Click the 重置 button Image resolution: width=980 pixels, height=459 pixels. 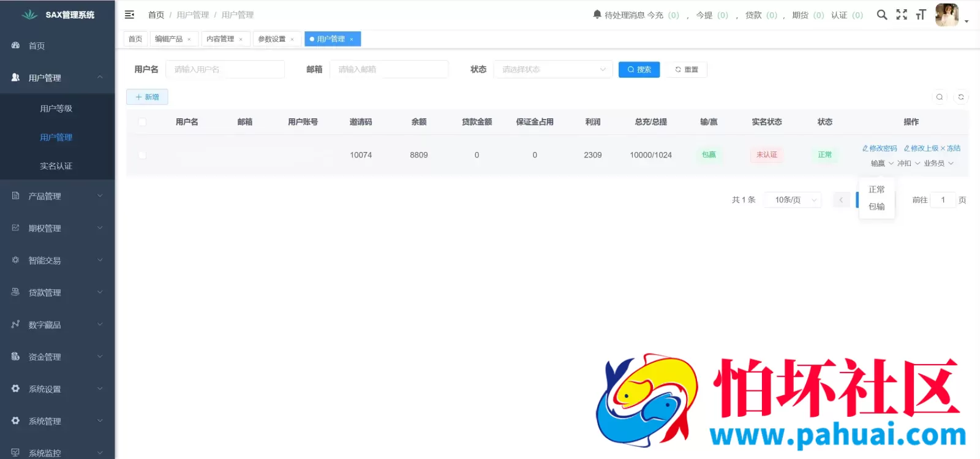(x=687, y=69)
